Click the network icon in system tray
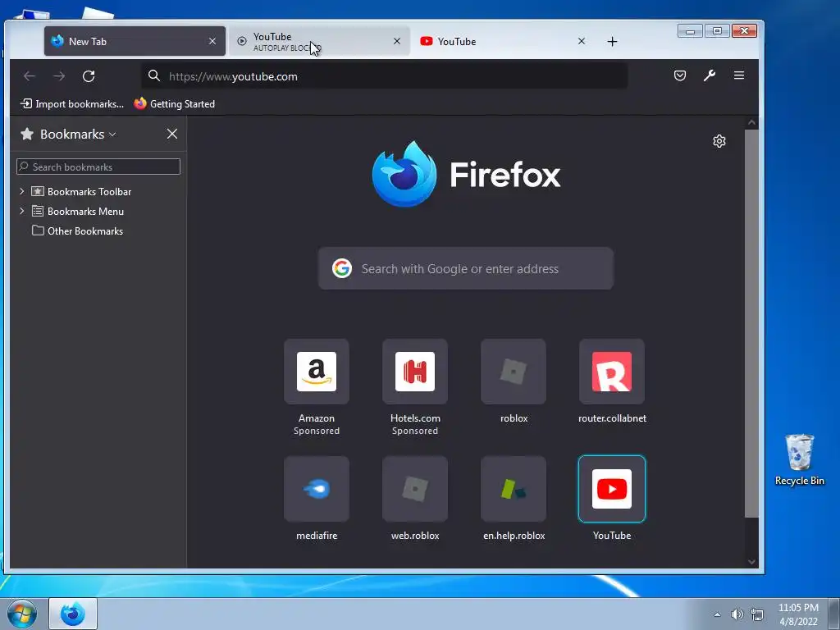The image size is (840, 630). [x=757, y=614]
